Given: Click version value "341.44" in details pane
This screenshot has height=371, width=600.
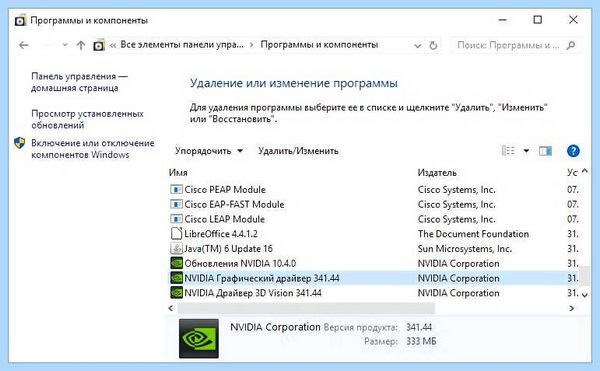Looking at the screenshot, I should point(419,327).
